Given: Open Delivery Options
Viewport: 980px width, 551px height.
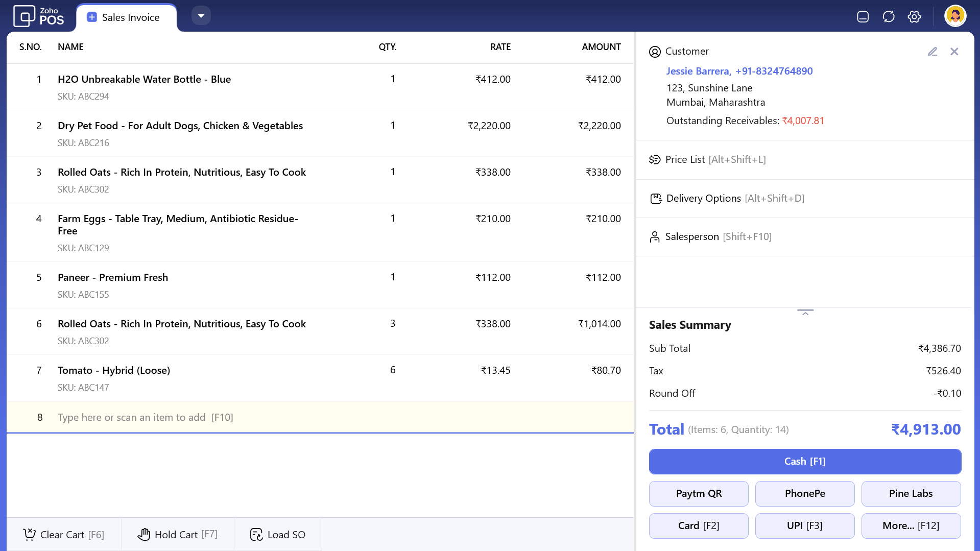Looking at the screenshot, I should pos(727,198).
